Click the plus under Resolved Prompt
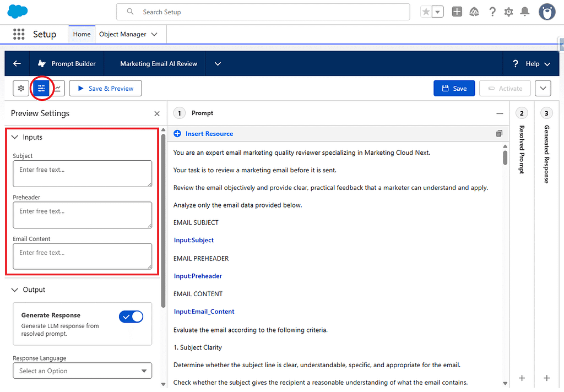Viewport: 564px width, 392px height. click(522, 378)
